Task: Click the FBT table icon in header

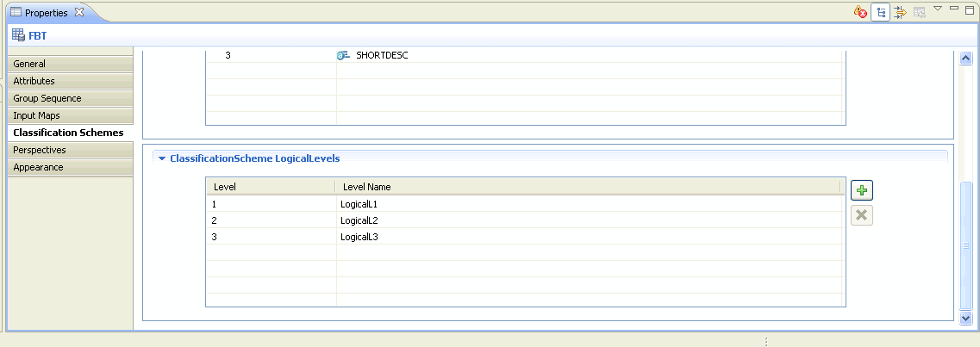Action: click(x=18, y=35)
